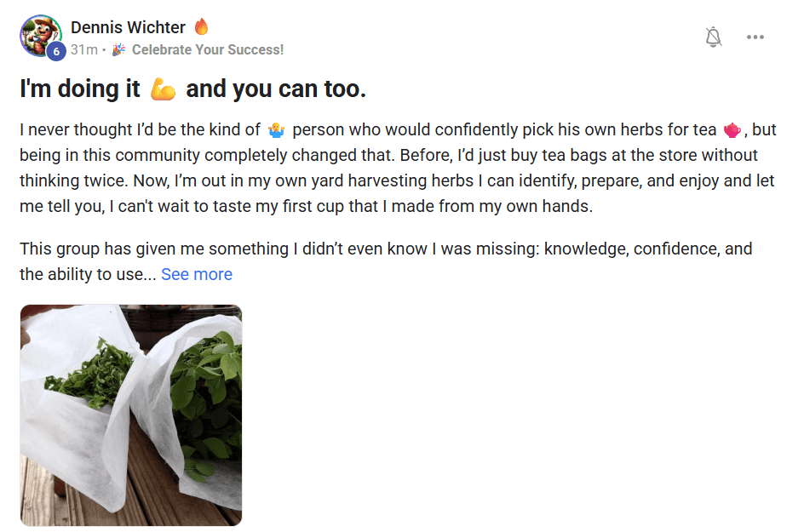Click the shrugging person emoji
The image size is (804, 532).
[x=276, y=130]
